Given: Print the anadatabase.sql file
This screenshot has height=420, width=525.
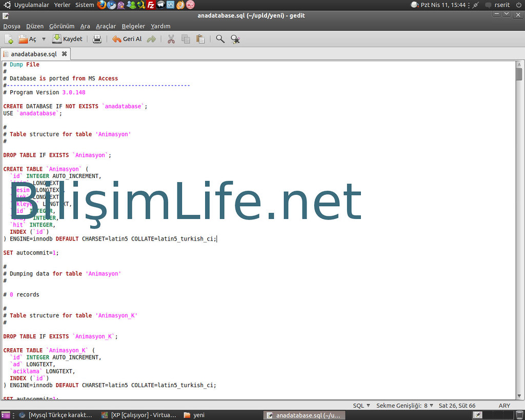Looking at the screenshot, I should (x=97, y=38).
